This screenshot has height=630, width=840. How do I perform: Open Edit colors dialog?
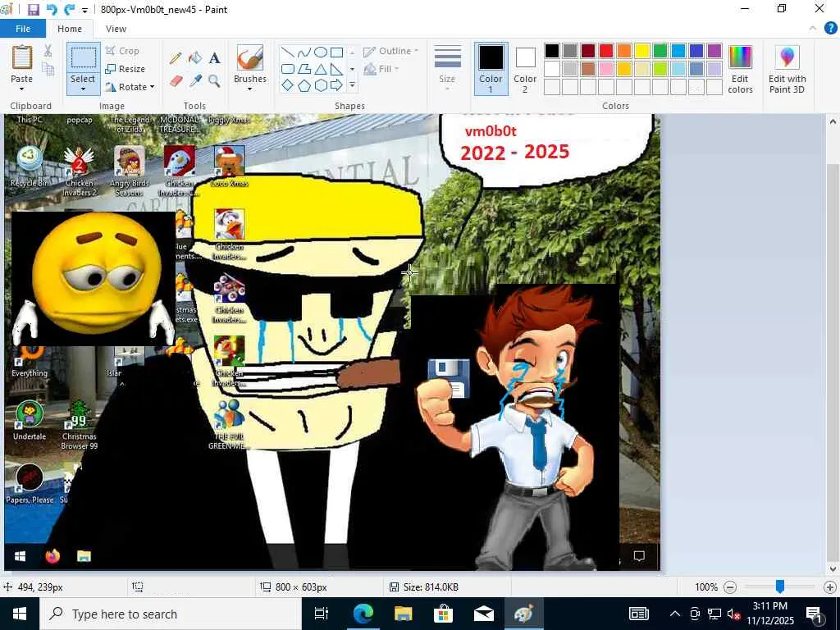[x=741, y=70]
